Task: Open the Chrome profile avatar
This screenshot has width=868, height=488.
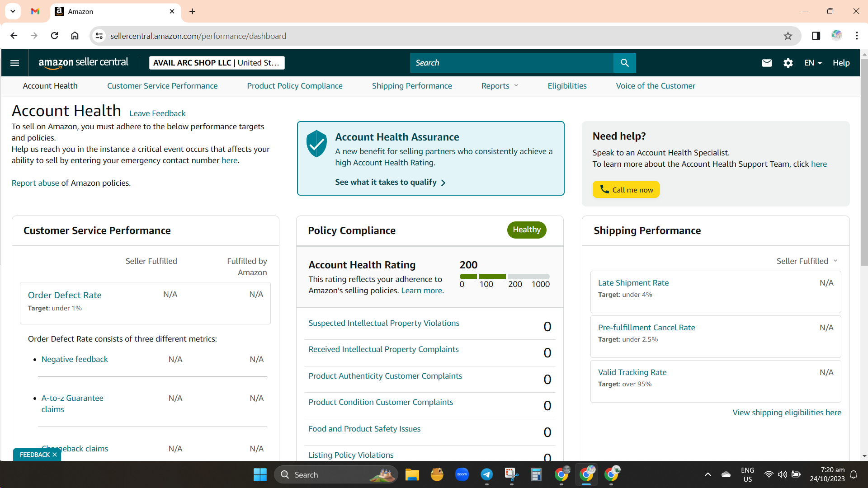Action: tap(837, 35)
